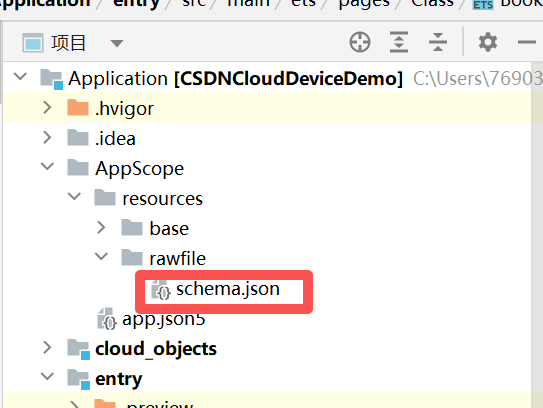Collapse the entry module
Screen dimensions: 543x408
pos(47,376)
